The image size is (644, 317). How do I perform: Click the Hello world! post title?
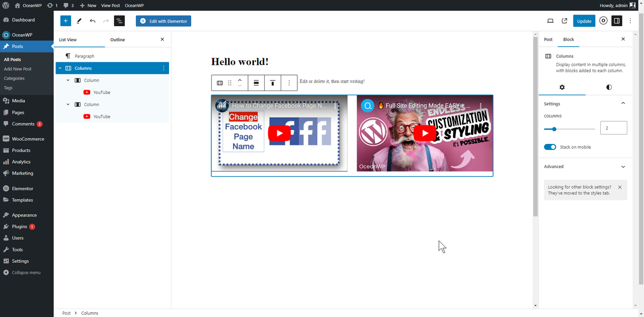pos(240,61)
